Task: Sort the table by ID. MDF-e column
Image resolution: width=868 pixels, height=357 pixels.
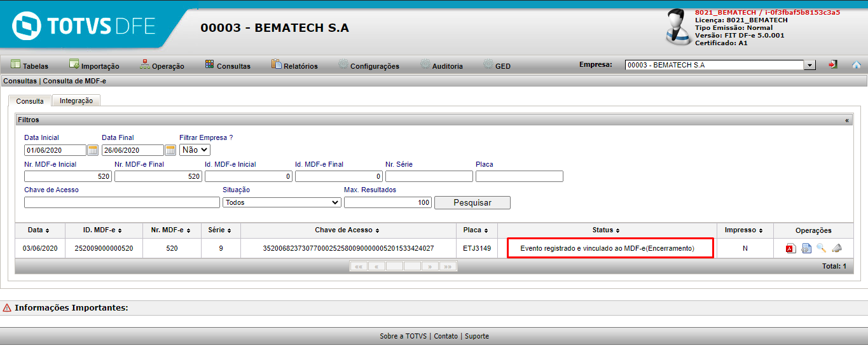Action: [x=102, y=230]
